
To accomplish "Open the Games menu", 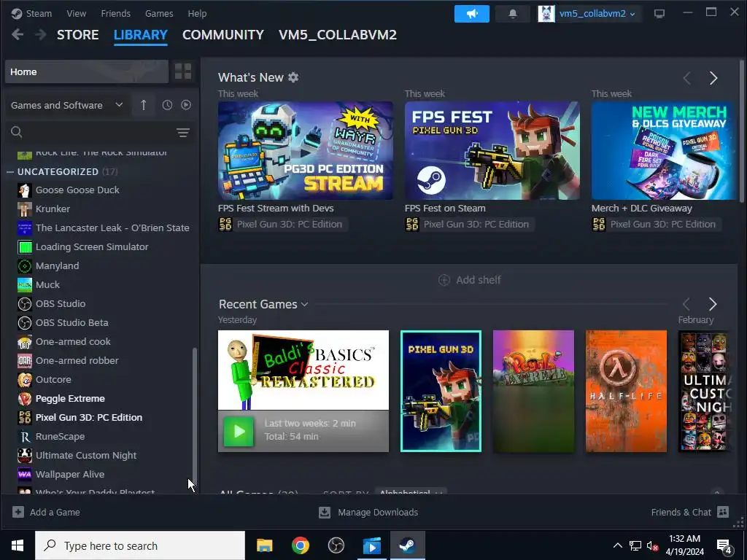I will point(159,13).
